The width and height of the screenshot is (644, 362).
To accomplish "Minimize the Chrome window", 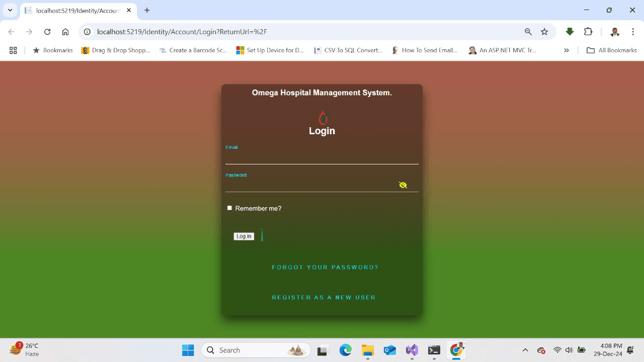I will [x=587, y=10].
